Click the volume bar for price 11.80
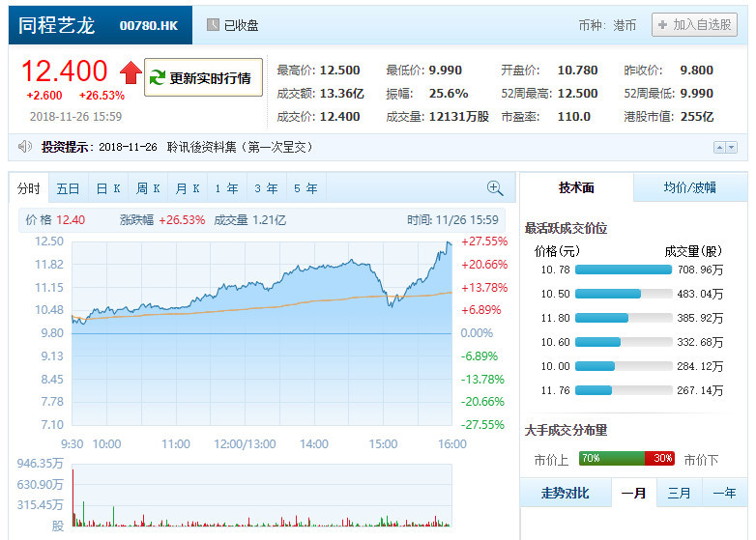The height and width of the screenshot is (540, 756). click(x=624, y=318)
